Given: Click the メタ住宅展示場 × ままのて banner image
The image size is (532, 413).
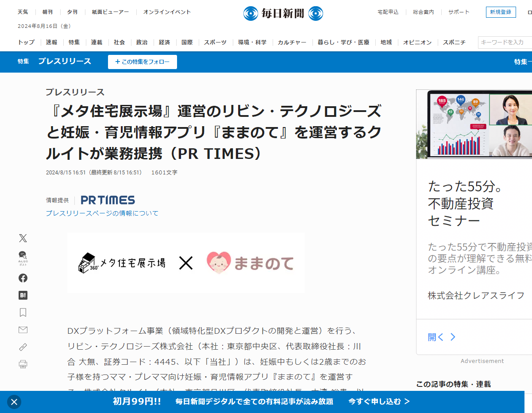Looking at the screenshot, I should [186, 263].
